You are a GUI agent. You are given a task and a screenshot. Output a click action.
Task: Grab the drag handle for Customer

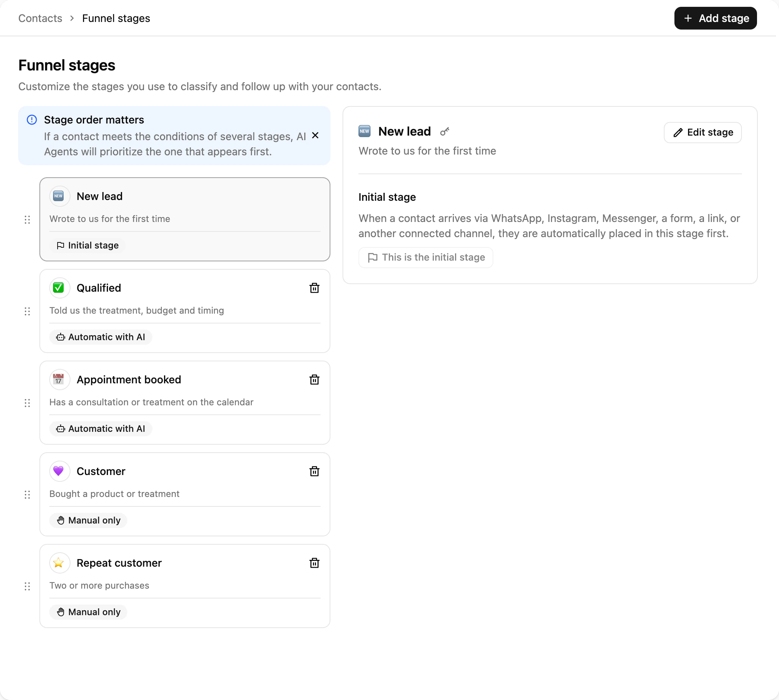coord(27,495)
